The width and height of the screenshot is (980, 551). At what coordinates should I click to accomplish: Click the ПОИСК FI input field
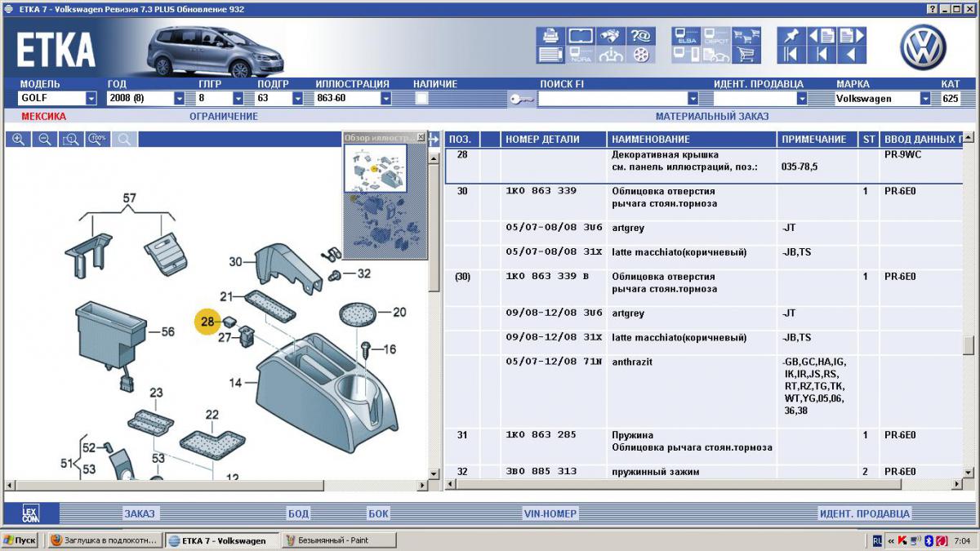[x=612, y=99]
